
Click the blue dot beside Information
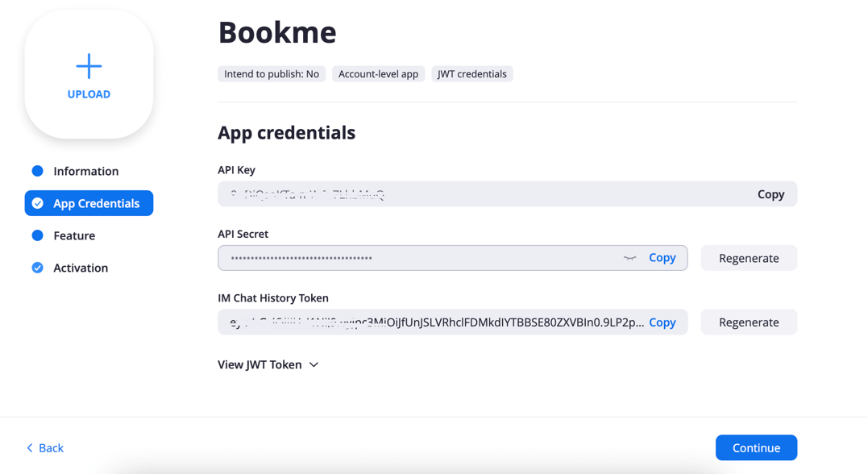click(37, 171)
